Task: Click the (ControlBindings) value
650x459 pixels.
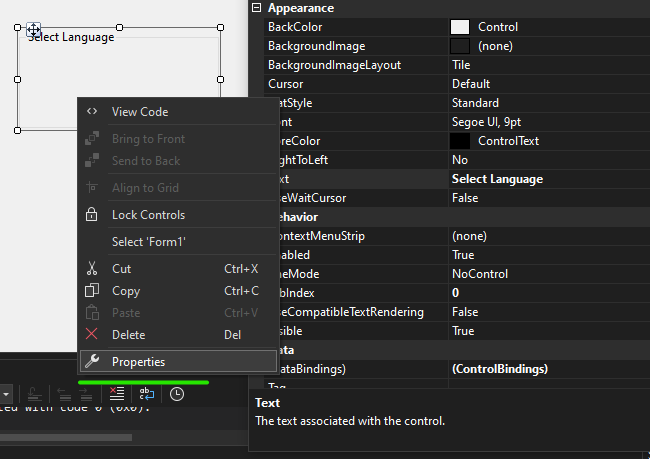Action: [x=500, y=369]
